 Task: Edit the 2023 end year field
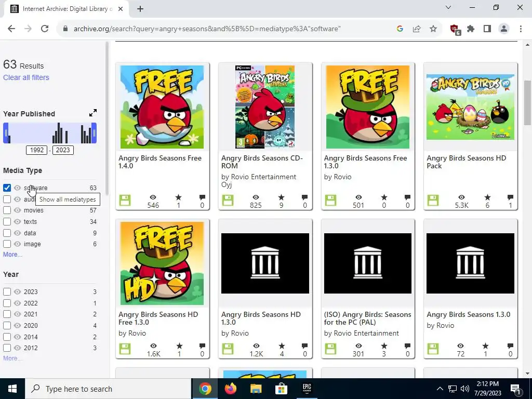pyautogui.click(x=63, y=150)
